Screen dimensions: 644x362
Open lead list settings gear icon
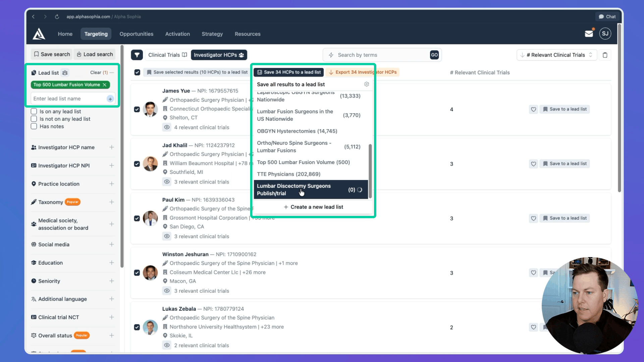click(x=366, y=84)
